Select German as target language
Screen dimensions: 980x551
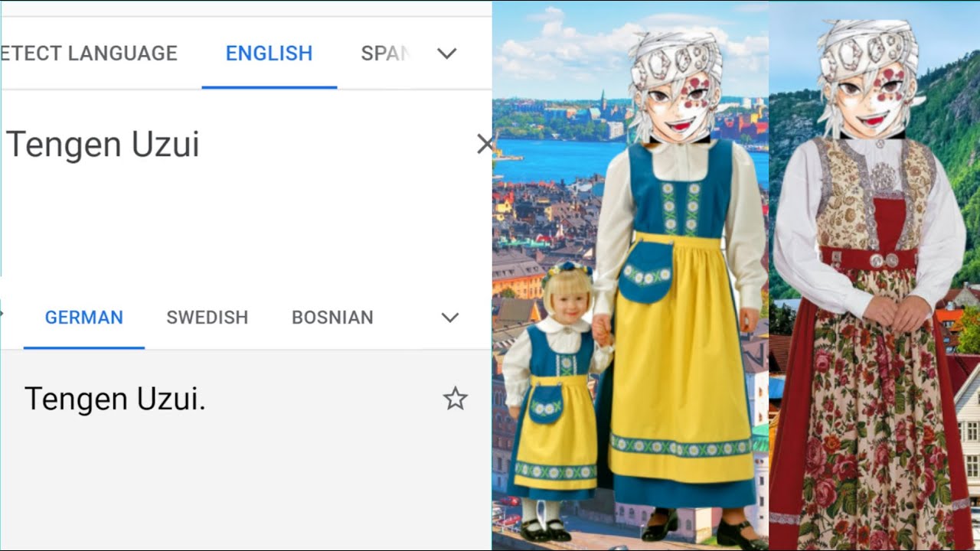point(84,318)
